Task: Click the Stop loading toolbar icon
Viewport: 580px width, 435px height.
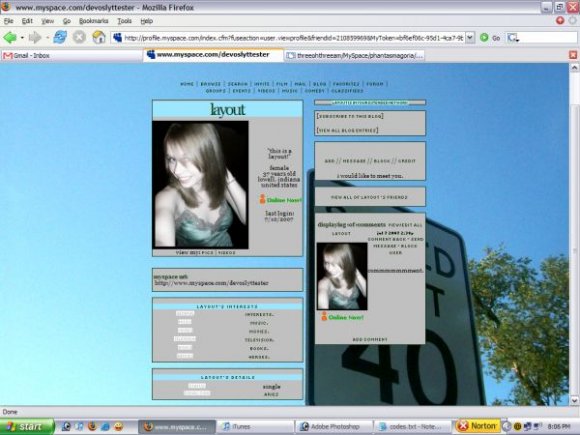Action: click(79, 37)
